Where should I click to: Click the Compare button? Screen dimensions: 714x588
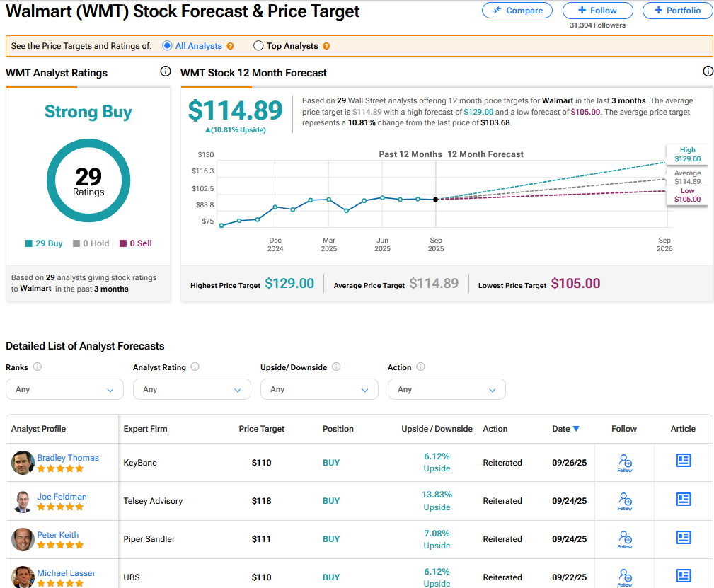[517, 11]
